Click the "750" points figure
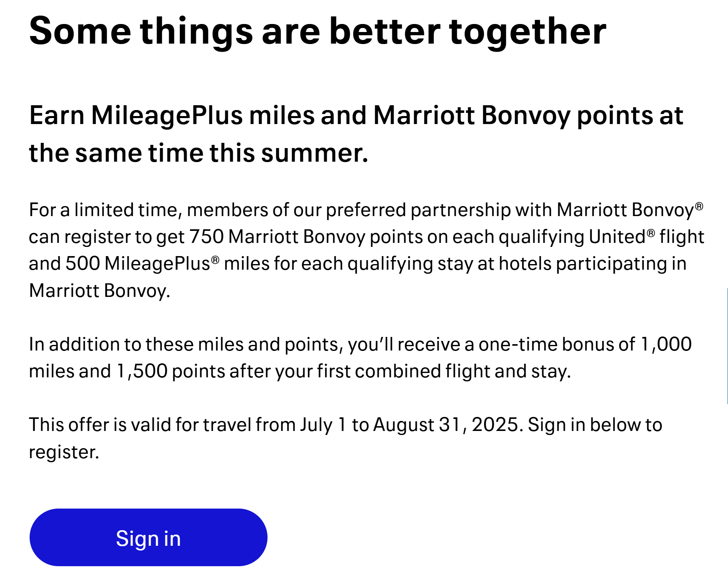The width and height of the screenshot is (728, 577). point(206,236)
